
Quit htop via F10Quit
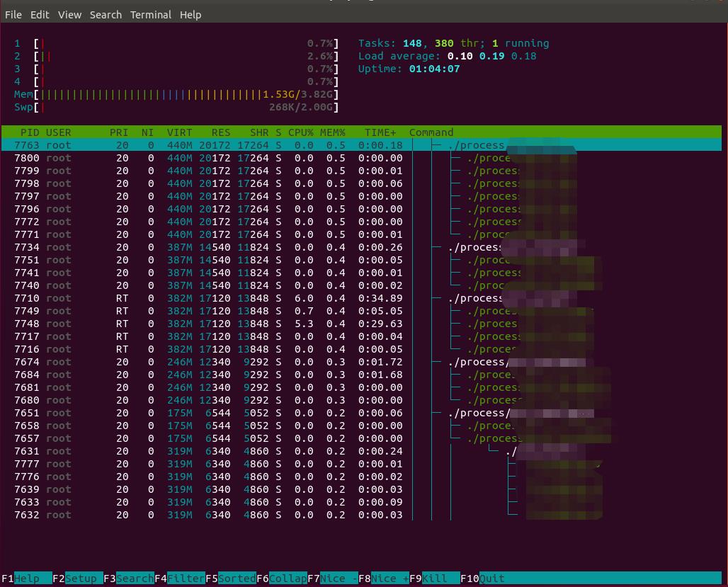pos(484,579)
